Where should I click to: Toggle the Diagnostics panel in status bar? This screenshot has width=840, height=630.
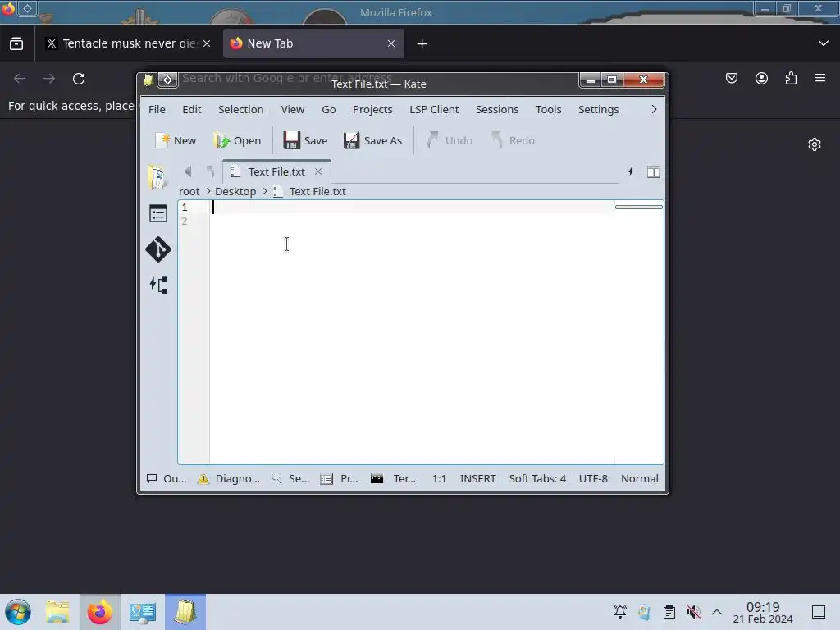point(229,478)
